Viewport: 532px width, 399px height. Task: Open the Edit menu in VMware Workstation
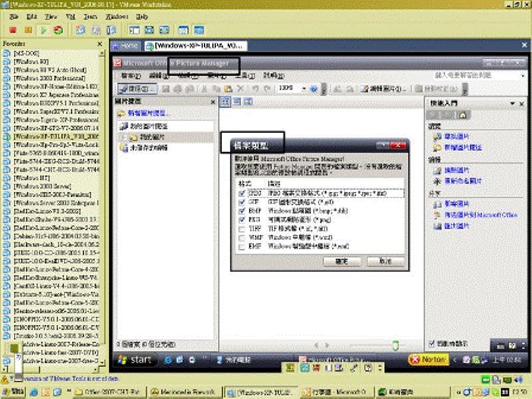[x=31, y=17]
